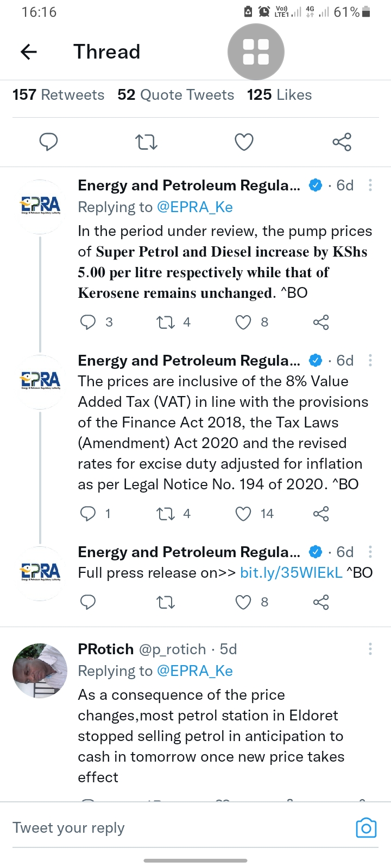Open more options on PRotich's reply

coord(370,649)
